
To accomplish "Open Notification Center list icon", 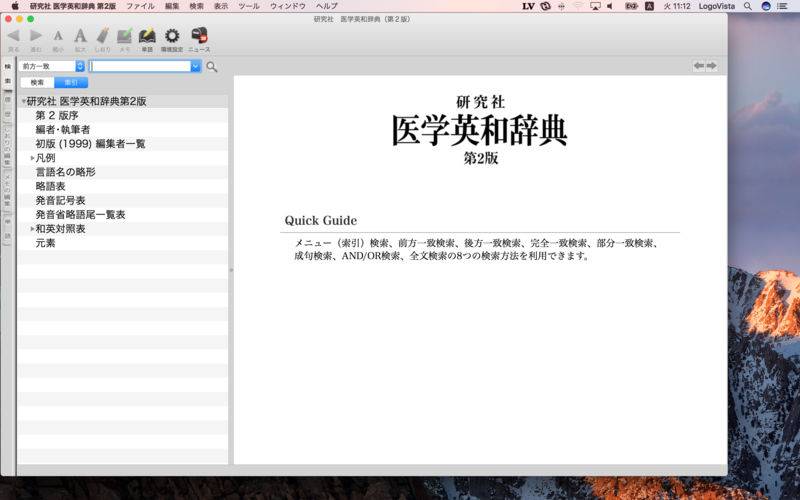I will click(x=782, y=6).
